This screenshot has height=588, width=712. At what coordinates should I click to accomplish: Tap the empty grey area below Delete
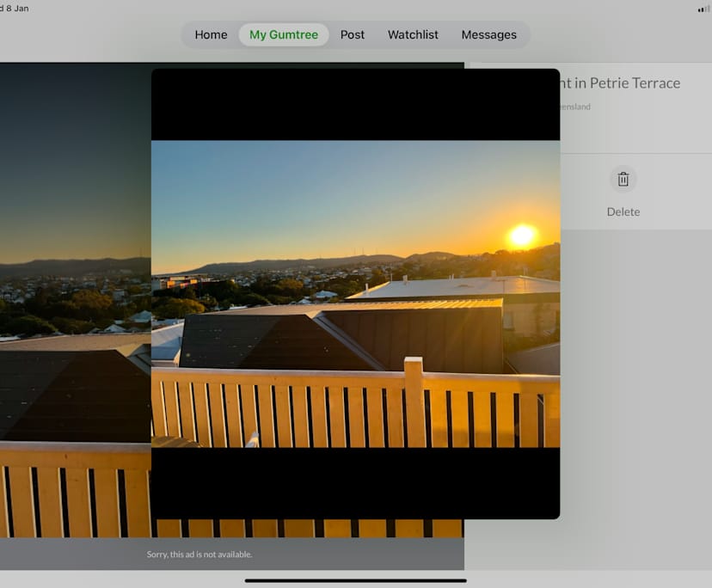593,387
